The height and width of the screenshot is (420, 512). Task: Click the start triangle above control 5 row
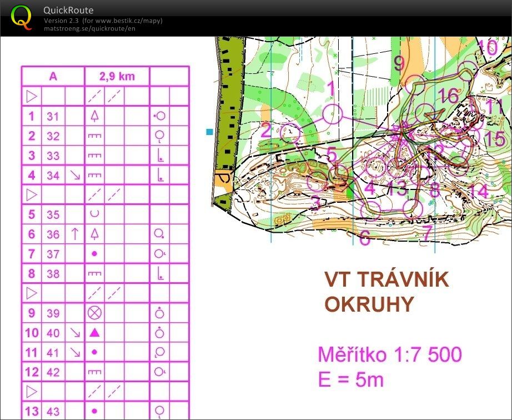(32, 195)
